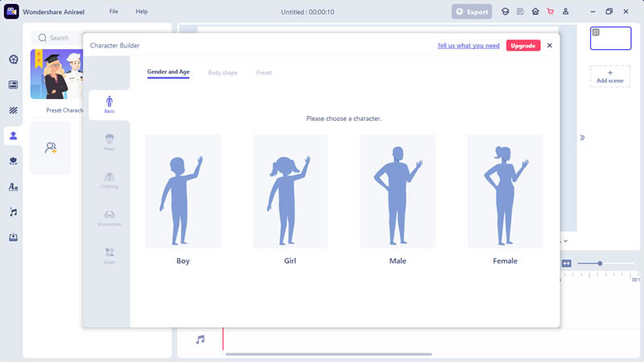
Task: Adjust the timeline zoom slider
Action: 600,263
